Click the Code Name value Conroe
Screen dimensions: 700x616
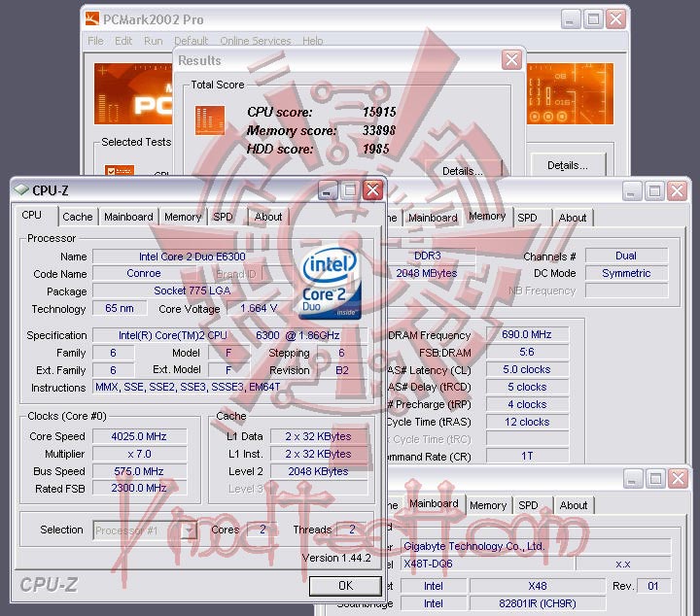(144, 273)
